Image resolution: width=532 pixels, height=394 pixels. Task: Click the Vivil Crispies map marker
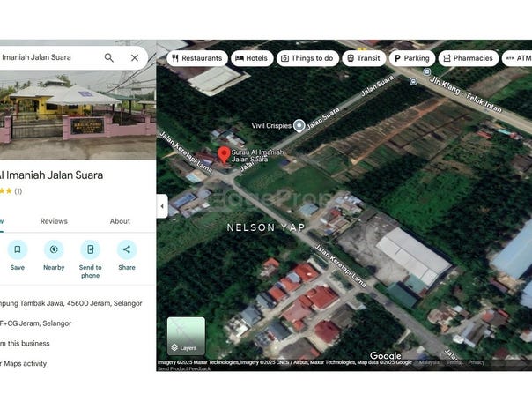click(299, 126)
